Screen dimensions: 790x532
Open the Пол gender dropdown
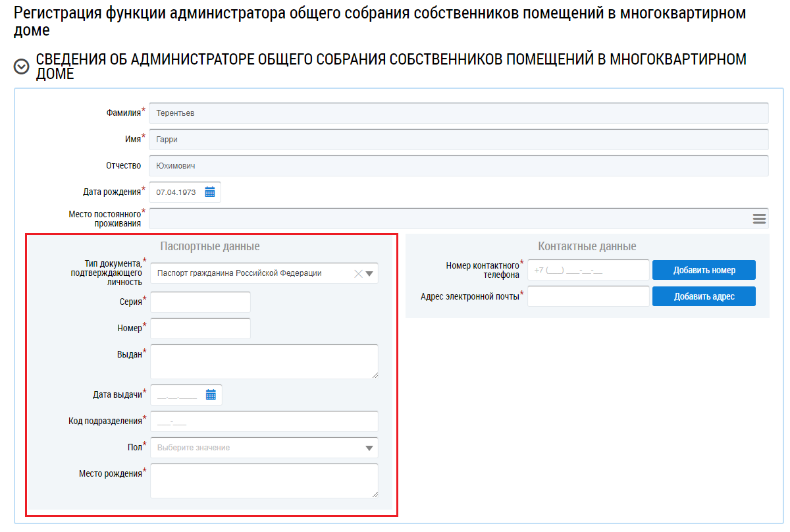(264, 448)
